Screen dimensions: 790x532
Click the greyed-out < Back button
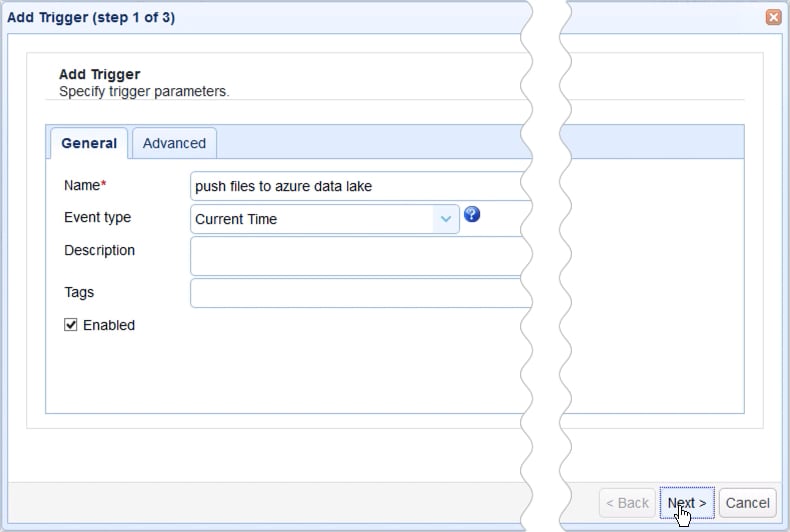627,503
